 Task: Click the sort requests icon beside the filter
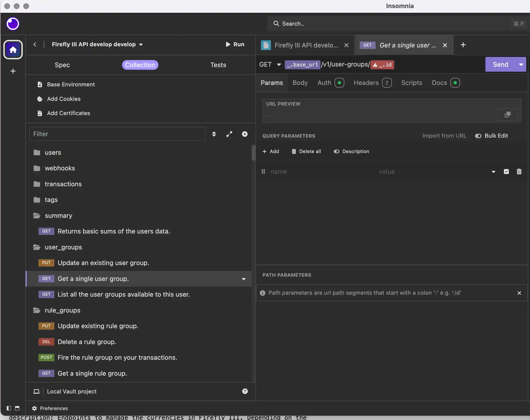pos(214,134)
